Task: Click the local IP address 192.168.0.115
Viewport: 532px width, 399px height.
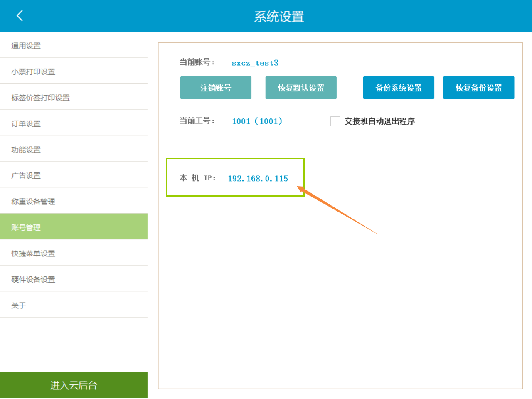Action: (x=258, y=178)
